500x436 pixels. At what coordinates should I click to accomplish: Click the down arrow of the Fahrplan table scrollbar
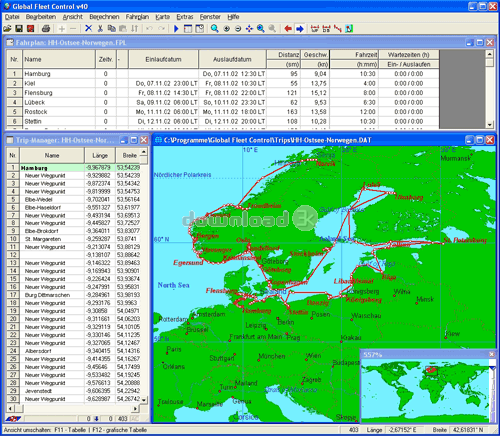click(489, 125)
